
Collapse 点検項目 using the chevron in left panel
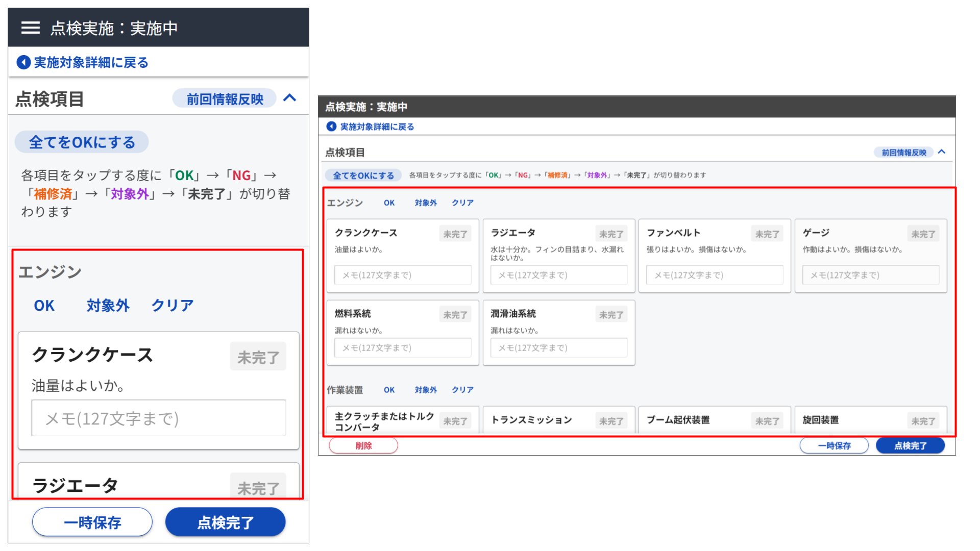290,98
